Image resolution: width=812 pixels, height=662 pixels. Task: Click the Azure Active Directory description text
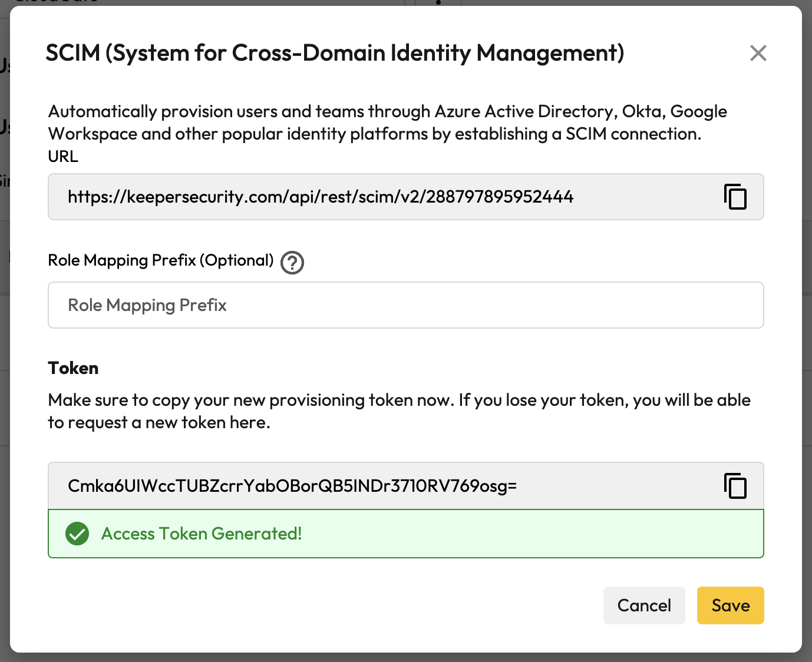(x=387, y=123)
